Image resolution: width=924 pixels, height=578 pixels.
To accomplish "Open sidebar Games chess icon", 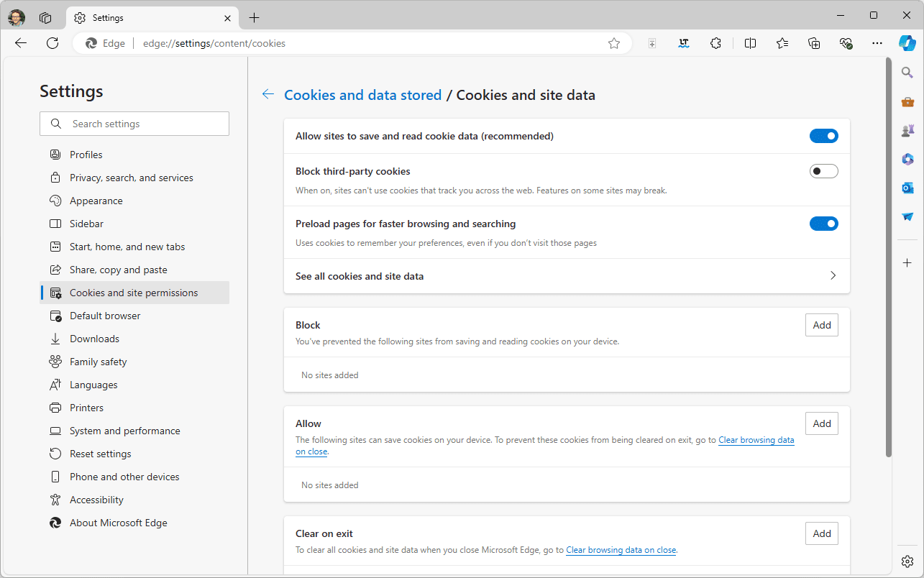I will (907, 130).
